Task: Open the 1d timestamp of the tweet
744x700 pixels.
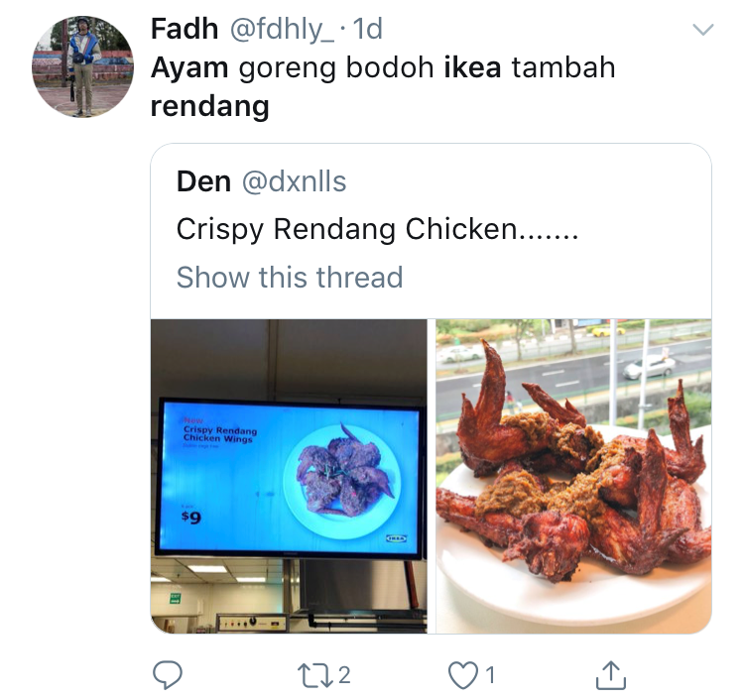Action: pyautogui.click(x=368, y=29)
